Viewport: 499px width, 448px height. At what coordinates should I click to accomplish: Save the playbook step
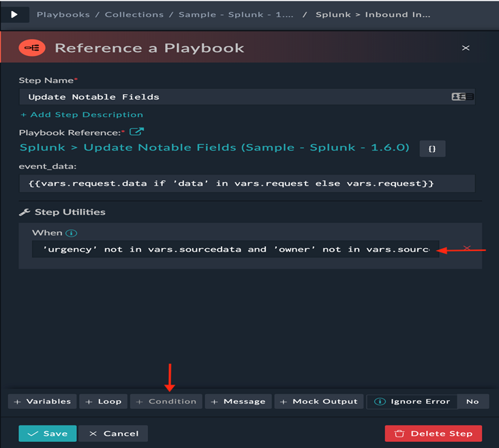point(48,434)
